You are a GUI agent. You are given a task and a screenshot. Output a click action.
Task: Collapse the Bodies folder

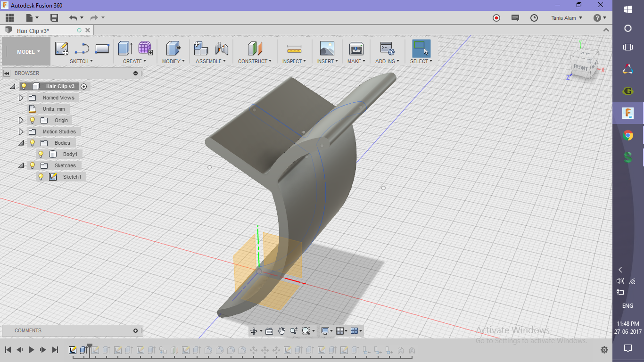[21, 143]
